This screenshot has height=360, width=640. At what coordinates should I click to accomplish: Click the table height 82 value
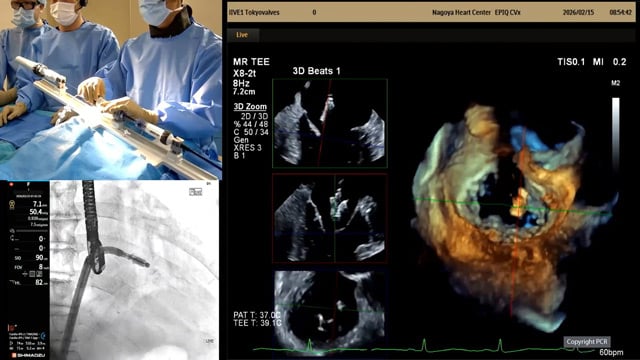click(x=40, y=282)
